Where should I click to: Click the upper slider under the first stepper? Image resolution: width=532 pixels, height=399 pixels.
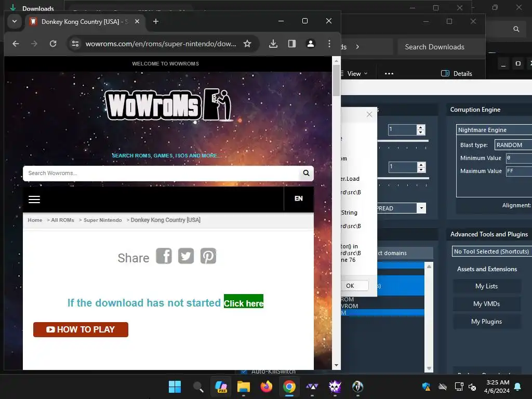pyautogui.click(x=403, y=141)
